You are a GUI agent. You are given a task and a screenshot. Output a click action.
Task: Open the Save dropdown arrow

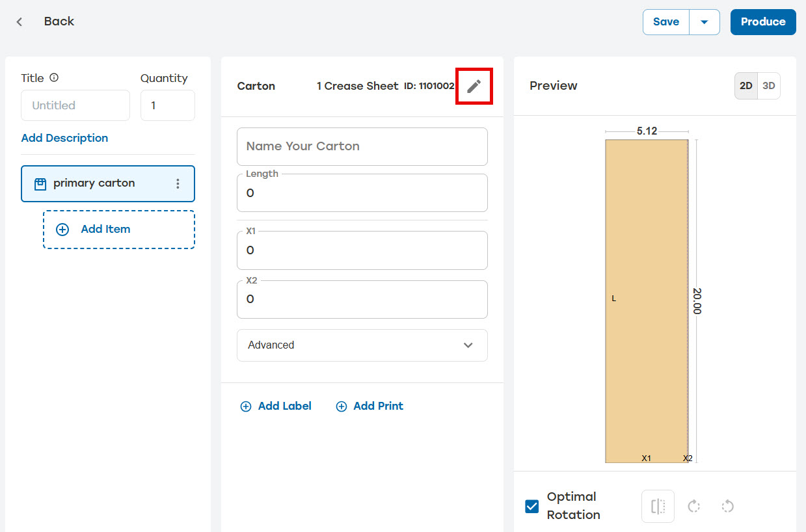(704, 22)
